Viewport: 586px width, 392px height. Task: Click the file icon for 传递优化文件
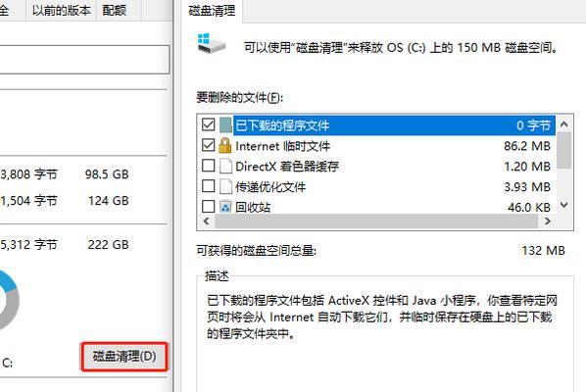(x=225, y=186)
